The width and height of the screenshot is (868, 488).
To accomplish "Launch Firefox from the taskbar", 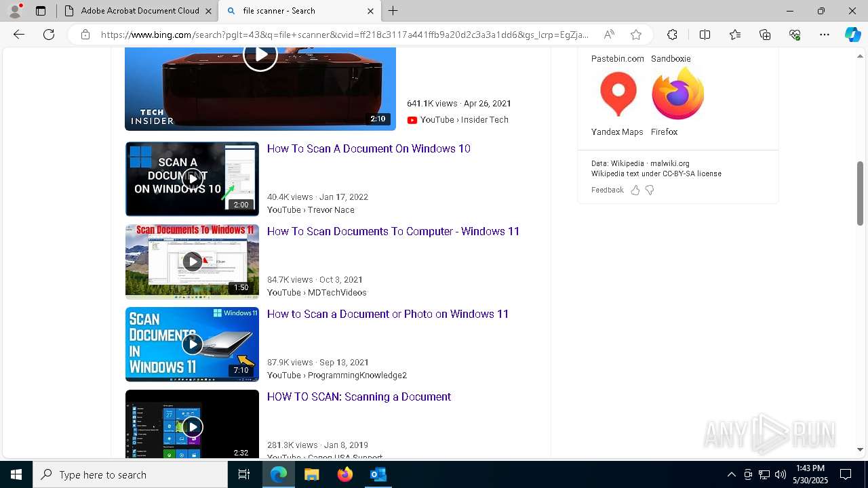I will click(345, 474).
